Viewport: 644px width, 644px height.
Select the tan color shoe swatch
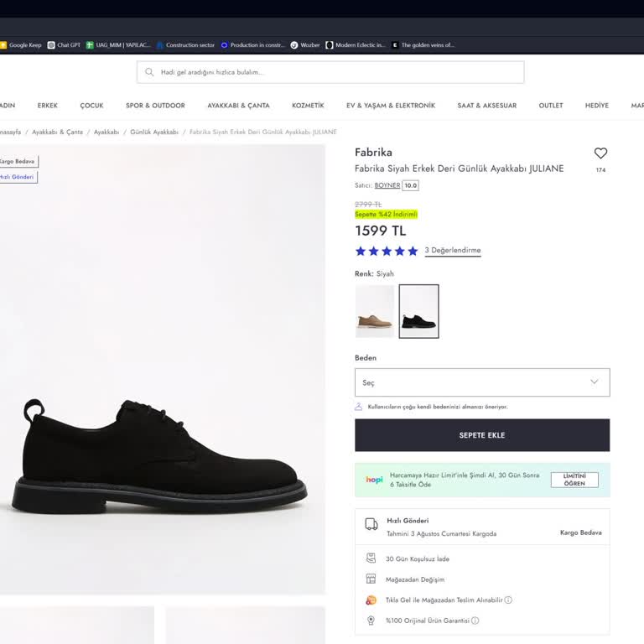375,311
